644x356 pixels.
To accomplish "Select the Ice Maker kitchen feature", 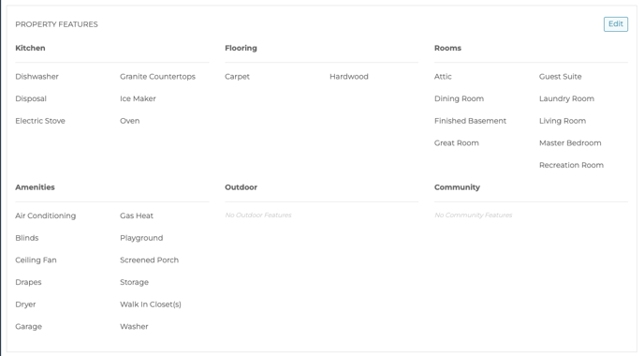I will point(138,98).
